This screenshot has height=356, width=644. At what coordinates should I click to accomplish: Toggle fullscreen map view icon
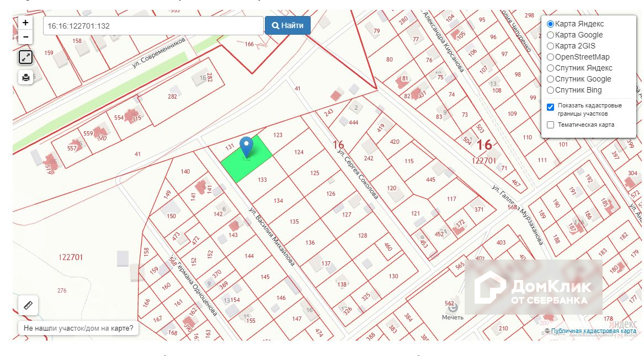pyautogui.click(x=25, y=57)
